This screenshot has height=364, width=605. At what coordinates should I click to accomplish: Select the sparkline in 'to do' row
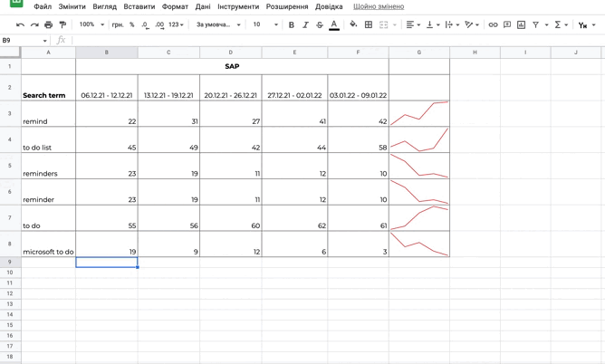point(419,218)
